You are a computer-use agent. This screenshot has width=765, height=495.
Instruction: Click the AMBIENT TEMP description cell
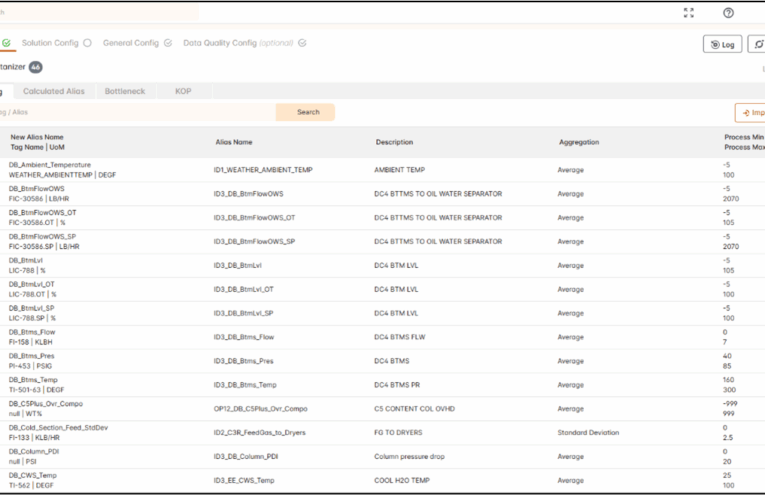[x=400, y=170]
